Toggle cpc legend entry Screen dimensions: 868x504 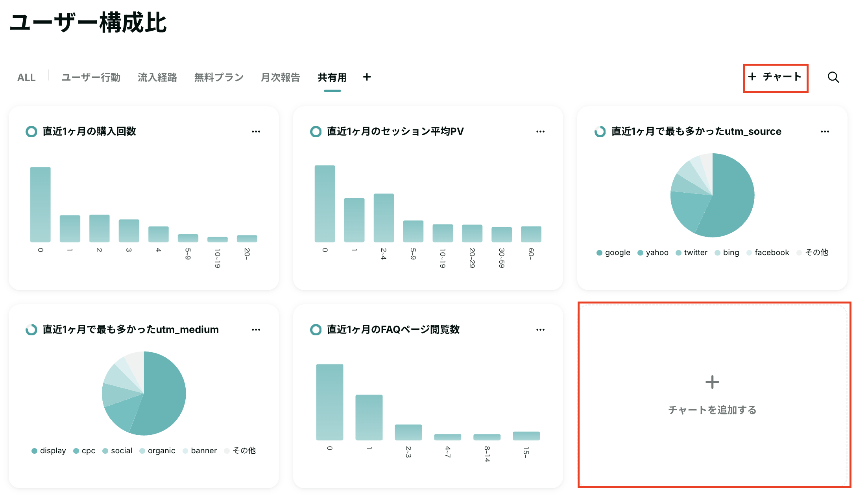click(x=84, y=451)
